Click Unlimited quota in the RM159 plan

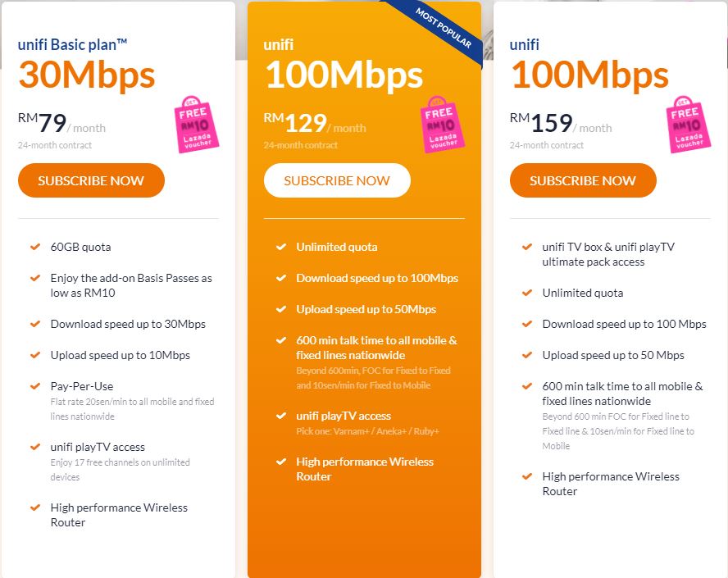point(583,293)
